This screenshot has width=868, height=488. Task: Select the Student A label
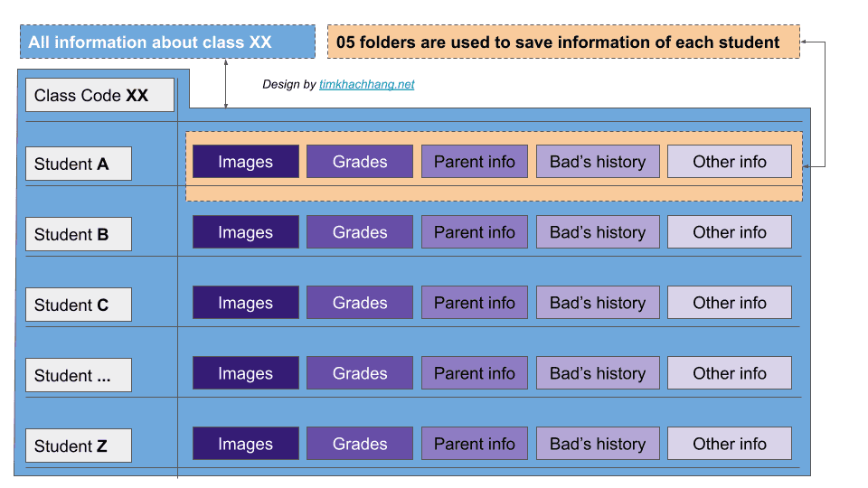coord(79,164)
